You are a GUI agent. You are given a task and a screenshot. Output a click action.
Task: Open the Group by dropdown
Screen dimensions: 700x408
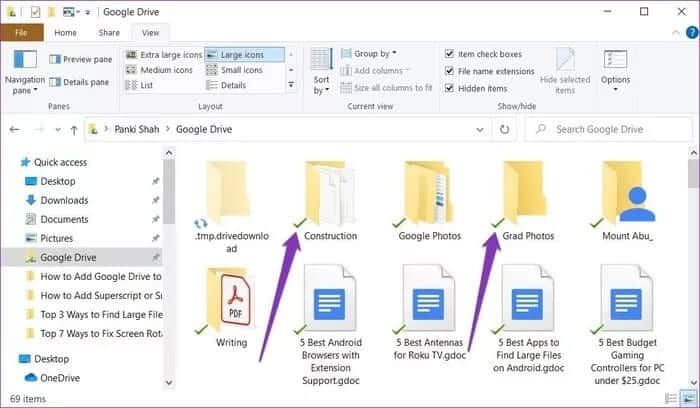[369, 54]
